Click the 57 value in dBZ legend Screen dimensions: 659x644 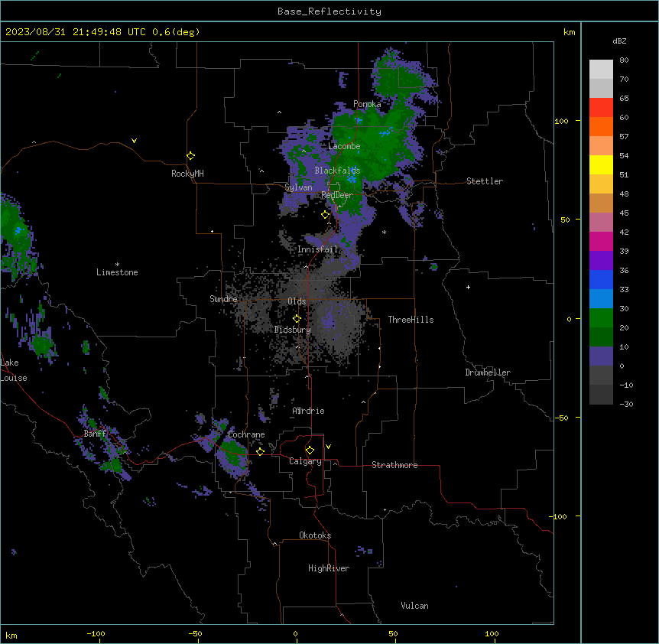click(x=624, y=137)
